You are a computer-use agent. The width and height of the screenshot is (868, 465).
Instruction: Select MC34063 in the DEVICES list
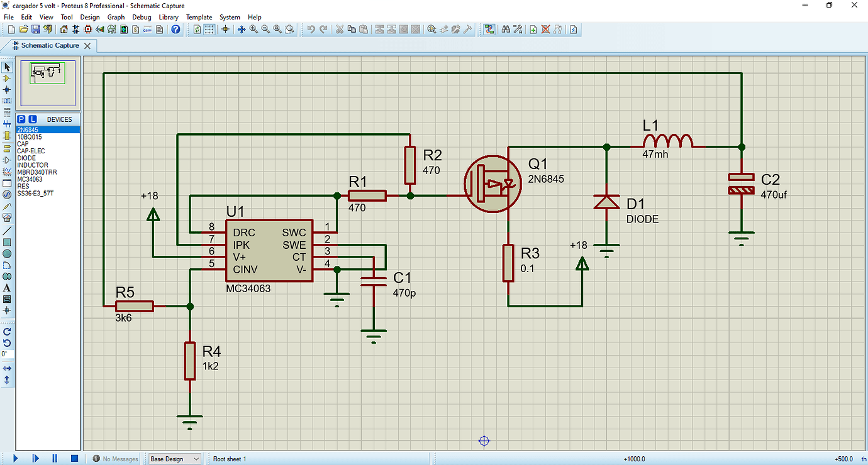29,179
